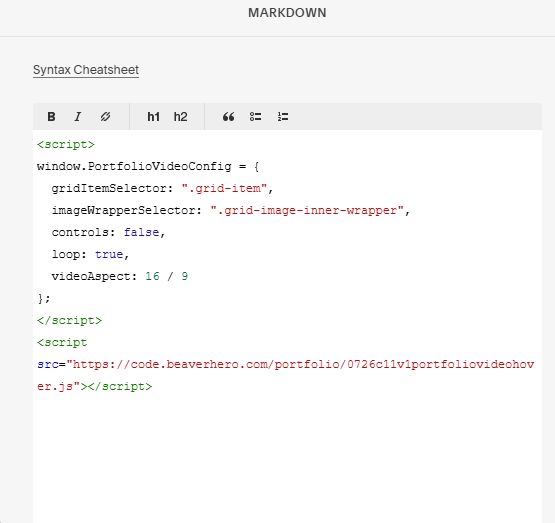This screenshot has width=555, height=523.
Task: Apply h1 heading format
Action: coord(153,117)
